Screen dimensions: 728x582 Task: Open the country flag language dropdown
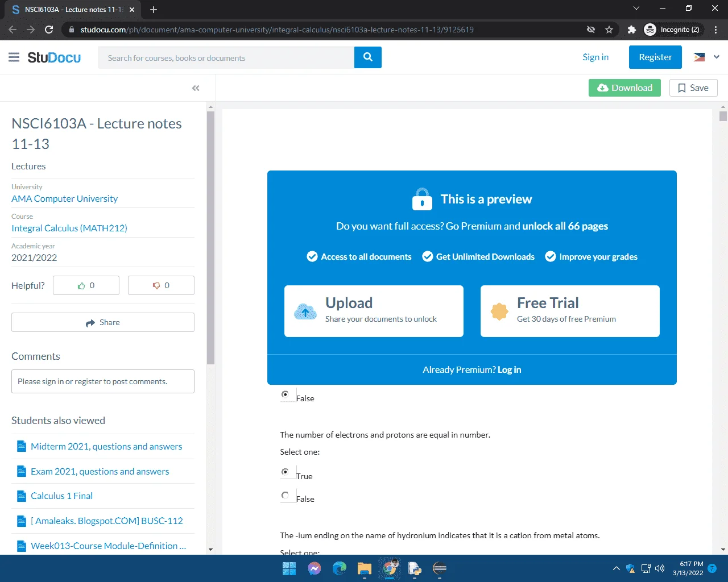tap(706, 57)
